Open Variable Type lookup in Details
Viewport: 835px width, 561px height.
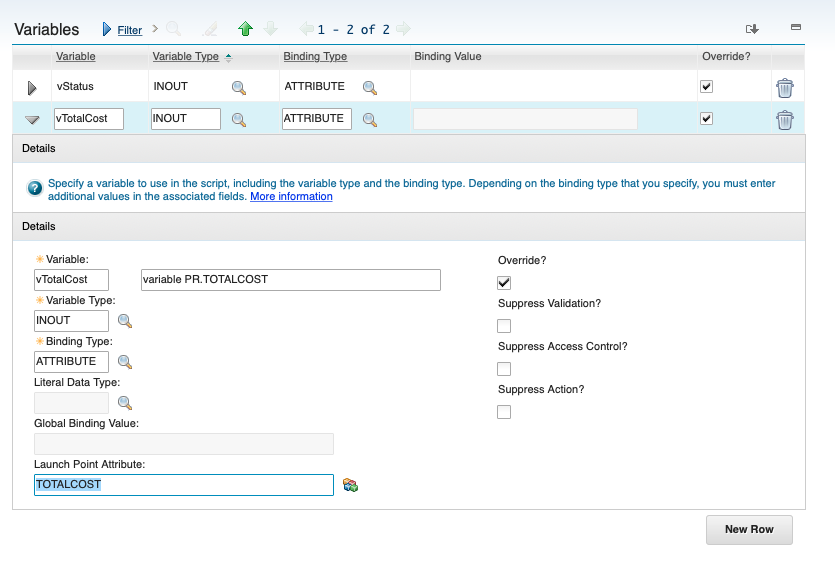tap(125, 321)
